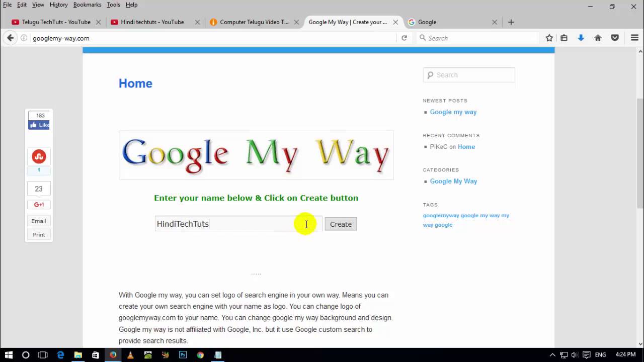Open the Firefox hamburger menu
The width and height of the screenshot is (644, 362).
(x=634, y=38)
